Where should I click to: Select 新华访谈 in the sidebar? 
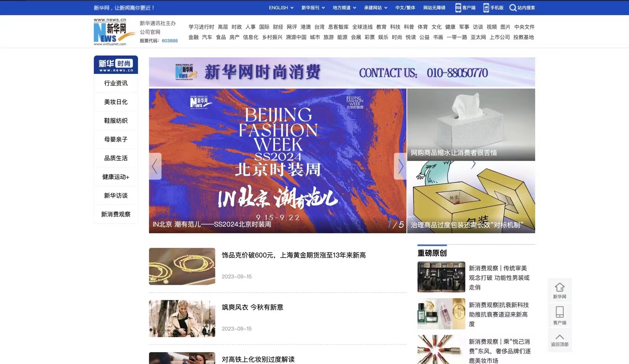tap(116, 195)
